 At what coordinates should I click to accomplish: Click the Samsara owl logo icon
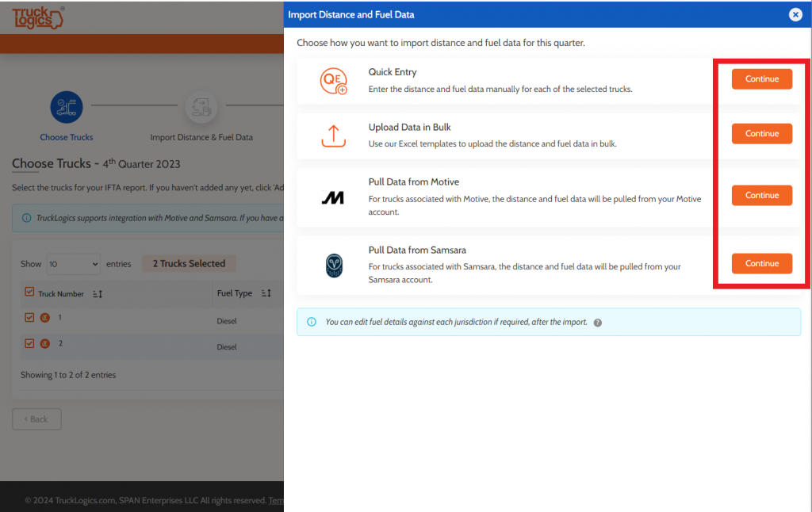(334, 266)
